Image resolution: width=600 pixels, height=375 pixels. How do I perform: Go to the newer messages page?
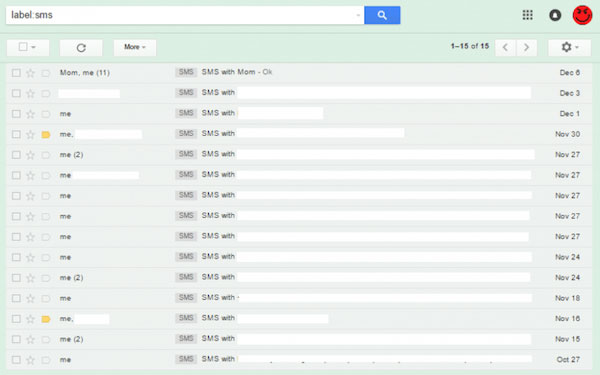505,47
